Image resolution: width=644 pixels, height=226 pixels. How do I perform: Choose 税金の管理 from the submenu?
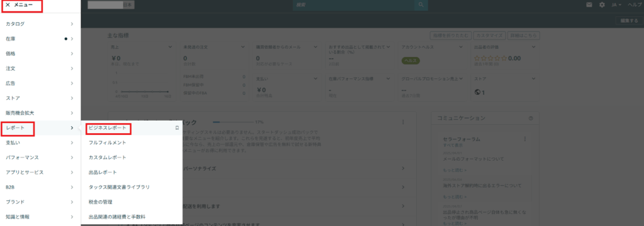(x=101, y=202)
